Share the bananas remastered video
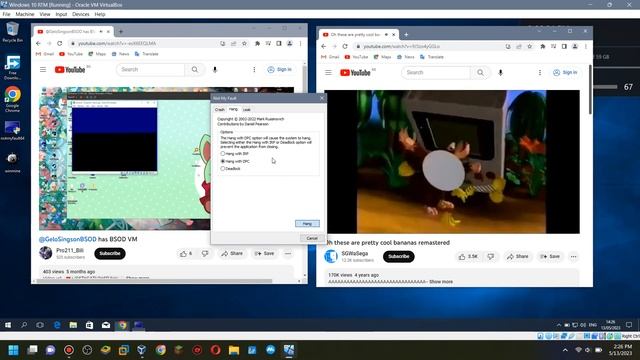 point(517,257)
